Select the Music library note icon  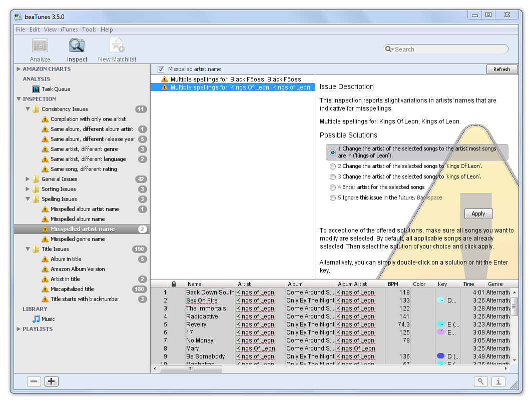36,319
